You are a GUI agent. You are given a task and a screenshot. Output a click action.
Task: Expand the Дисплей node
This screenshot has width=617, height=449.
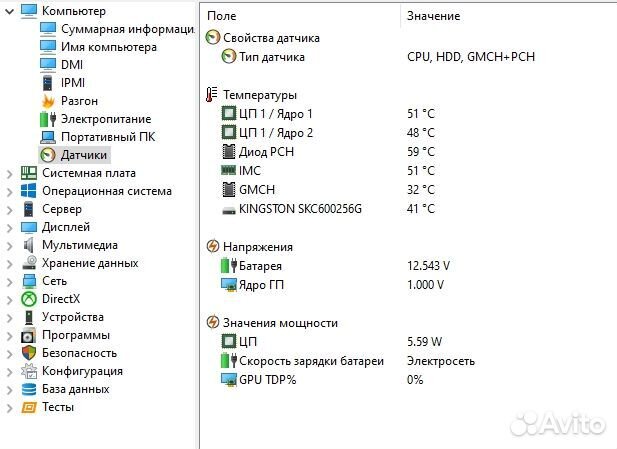(9, 227)
